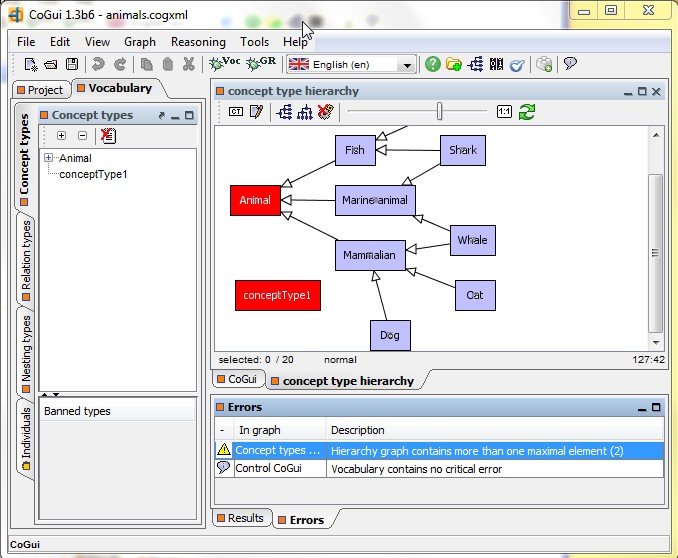Apply horizontal tree layout in hierarchy toolbar
This screenshot has width=678, height=558.
(284, 112)
